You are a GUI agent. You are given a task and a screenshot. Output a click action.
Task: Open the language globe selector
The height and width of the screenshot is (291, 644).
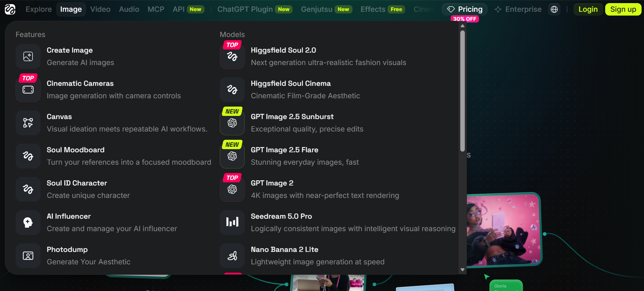tap(554, 9)
